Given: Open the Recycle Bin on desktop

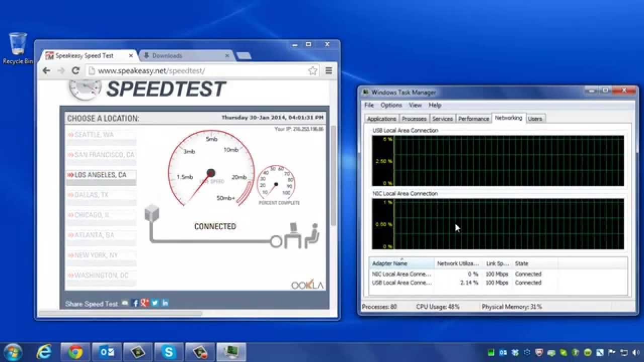Looking at the screenshot, I should (x=18, y=48).
